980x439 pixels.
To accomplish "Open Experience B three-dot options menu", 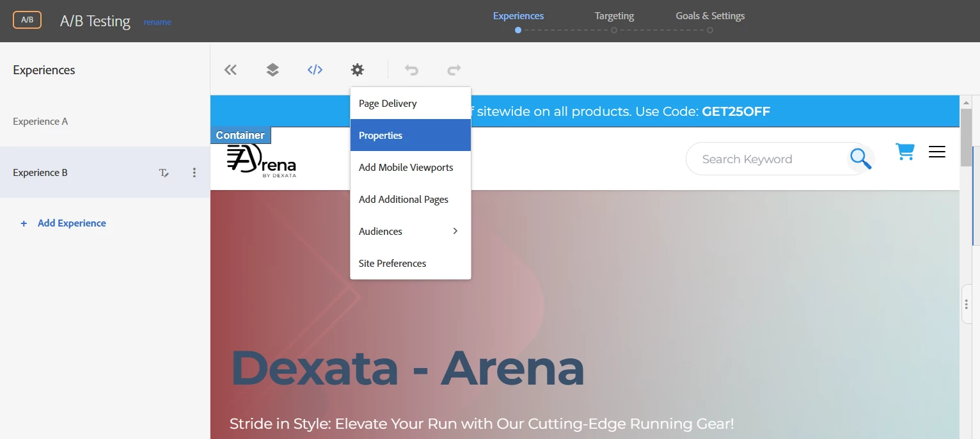I will point(194,173).
